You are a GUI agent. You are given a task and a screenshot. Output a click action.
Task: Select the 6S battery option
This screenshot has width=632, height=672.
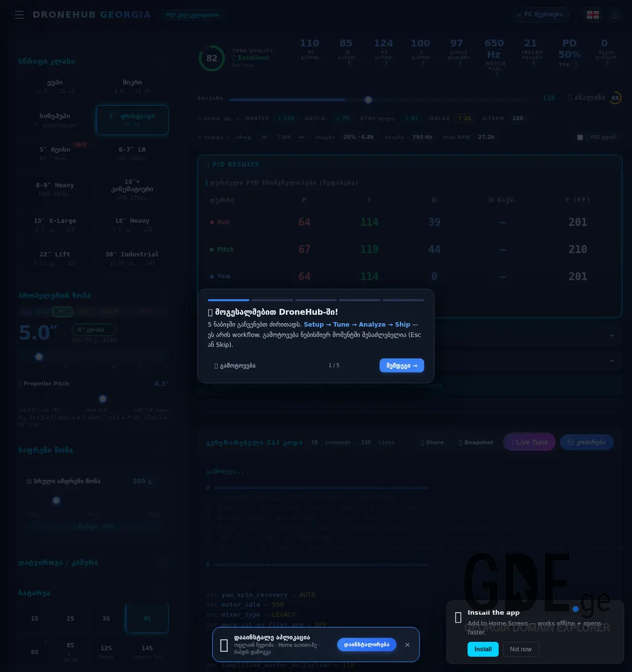[x=35, y=652]
